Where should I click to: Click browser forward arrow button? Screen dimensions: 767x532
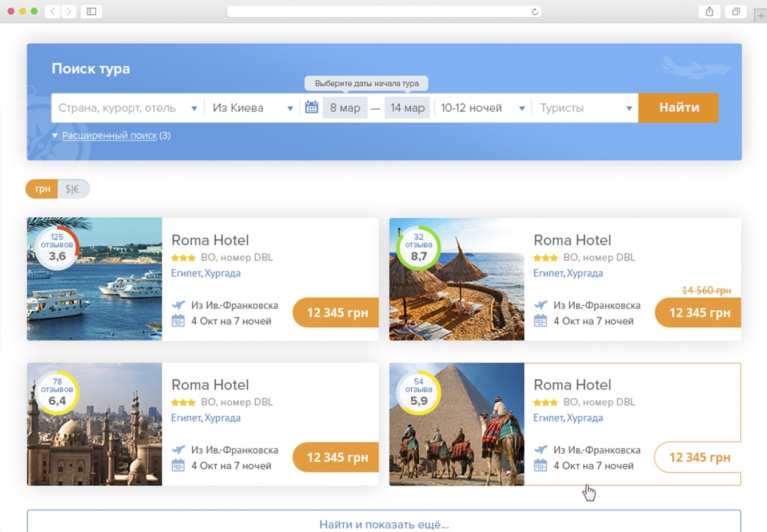(x=69, y=11)
